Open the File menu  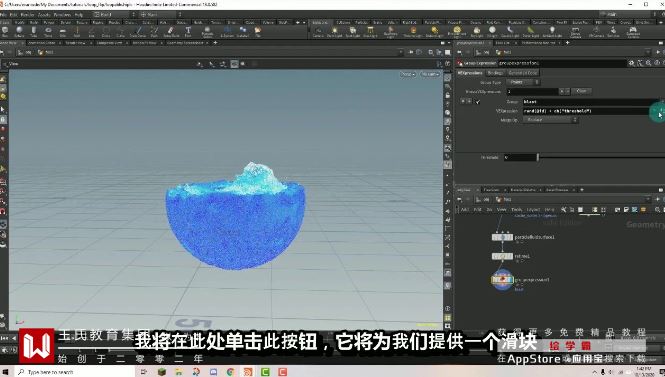tap(4, 14)
